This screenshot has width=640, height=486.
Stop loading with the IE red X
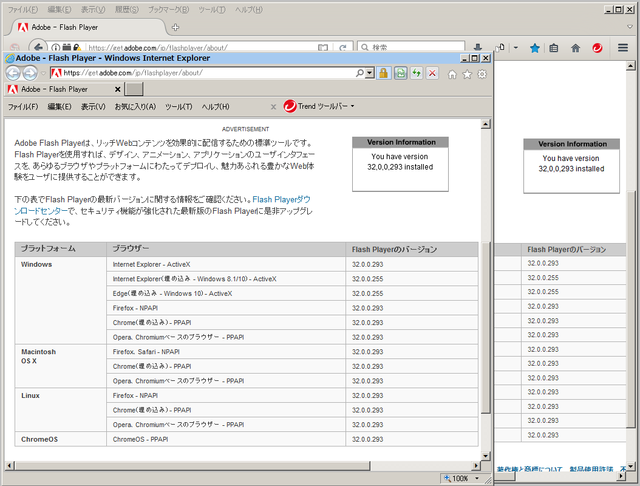tap(432, 73)
